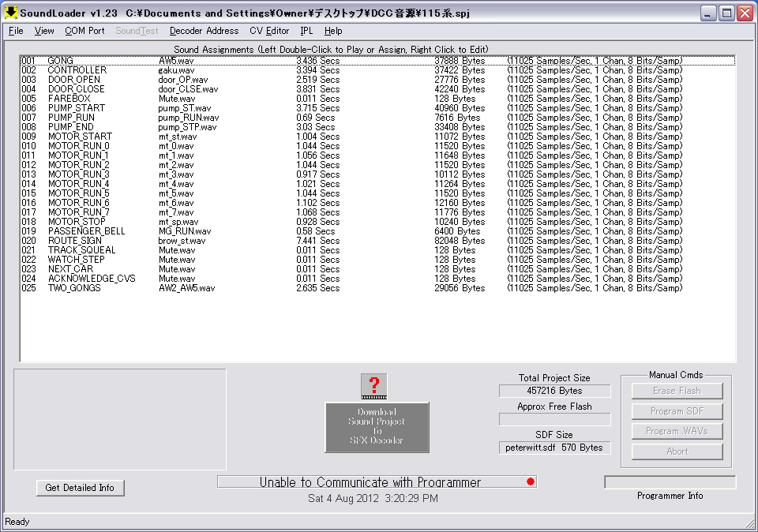Click the door_OP.wav file name

(x=182, y=80)
